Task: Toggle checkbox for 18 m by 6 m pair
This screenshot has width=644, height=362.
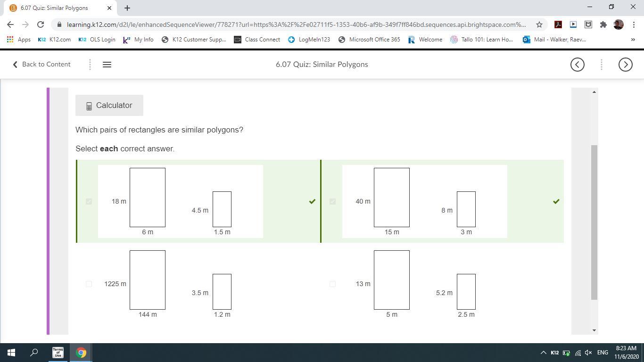Action: pos(89,201)
